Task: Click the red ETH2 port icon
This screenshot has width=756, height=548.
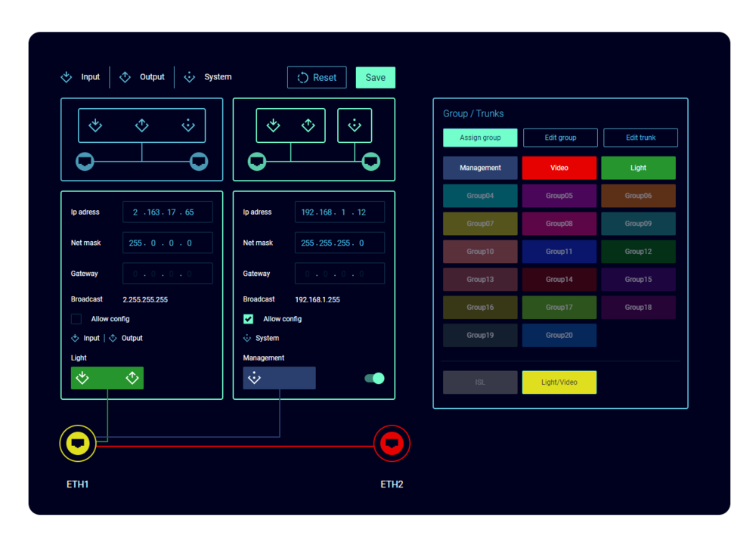Action: 392,443
